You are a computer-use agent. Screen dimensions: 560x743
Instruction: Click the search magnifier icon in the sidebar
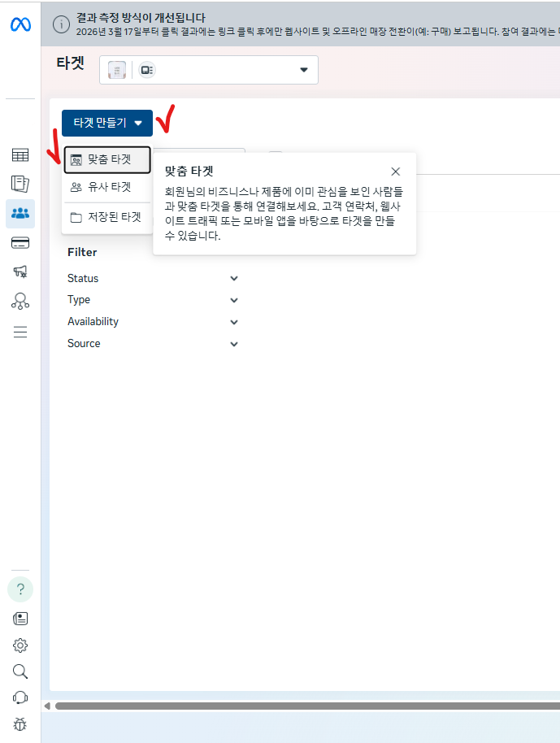20,671
